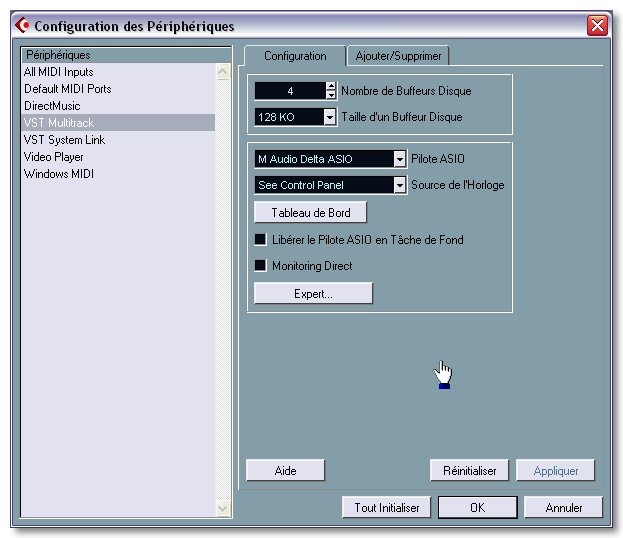
Task: Select VST System Link entry
Action: click(x=118, y=140)
